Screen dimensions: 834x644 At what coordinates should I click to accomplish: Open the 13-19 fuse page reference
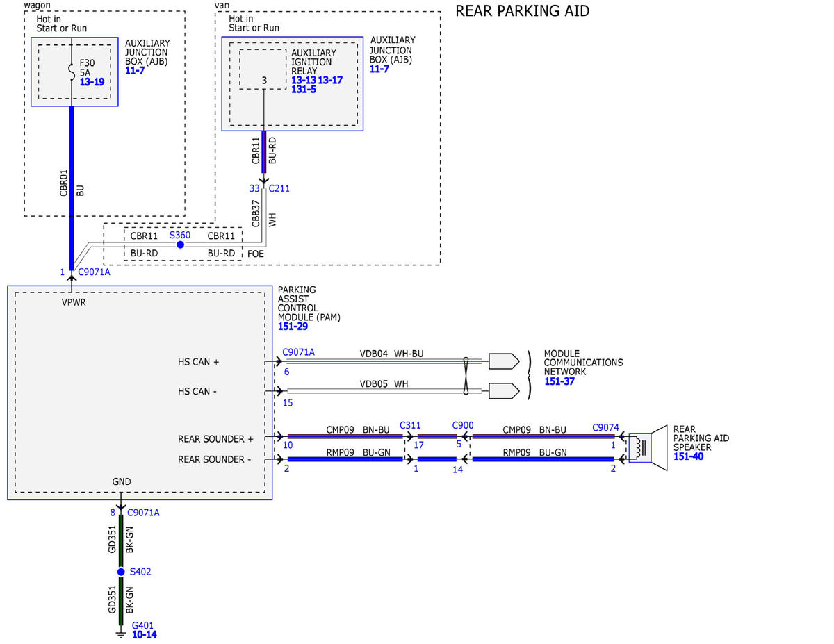coord(92,82)
